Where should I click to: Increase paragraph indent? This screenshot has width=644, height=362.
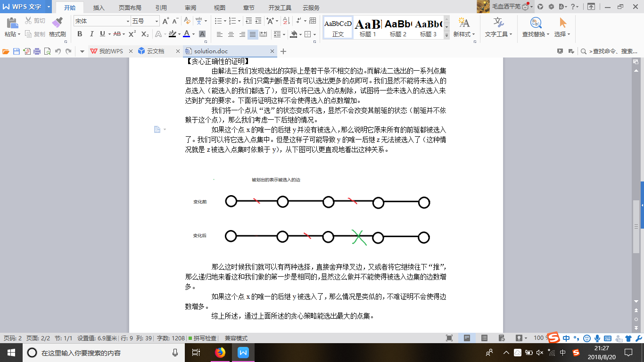point(259,21)
